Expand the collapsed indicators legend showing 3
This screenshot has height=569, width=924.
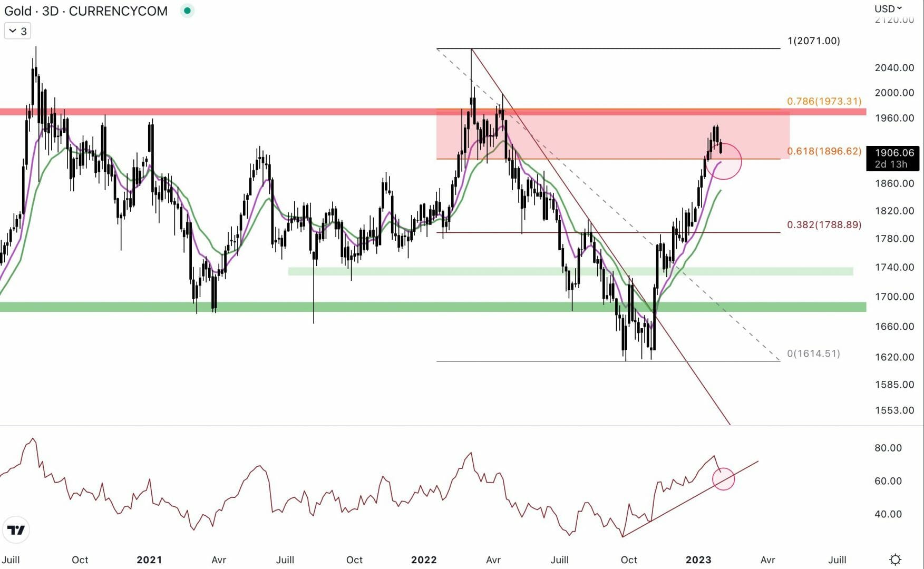coord(18,31)
